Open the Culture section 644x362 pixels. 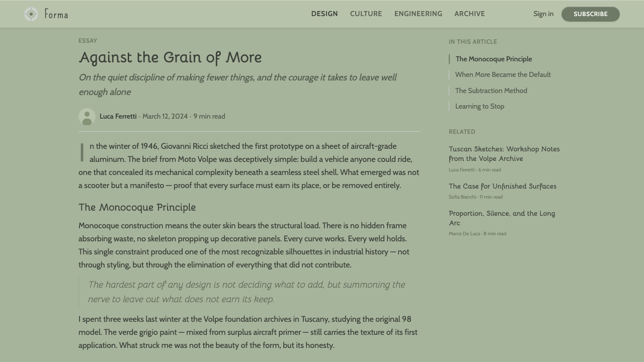pos(366,14)
